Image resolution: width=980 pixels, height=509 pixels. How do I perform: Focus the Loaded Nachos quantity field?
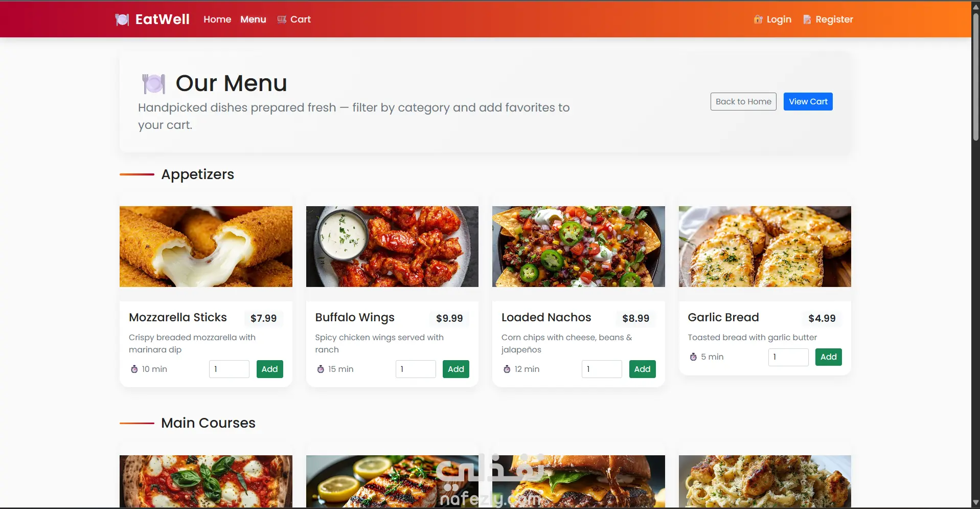(602, 369)
